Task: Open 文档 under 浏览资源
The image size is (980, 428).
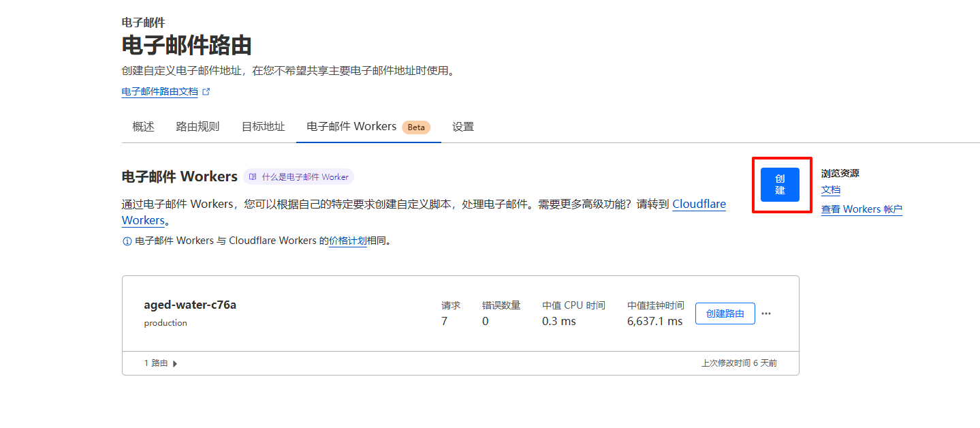Action: (x=830, y=190)
